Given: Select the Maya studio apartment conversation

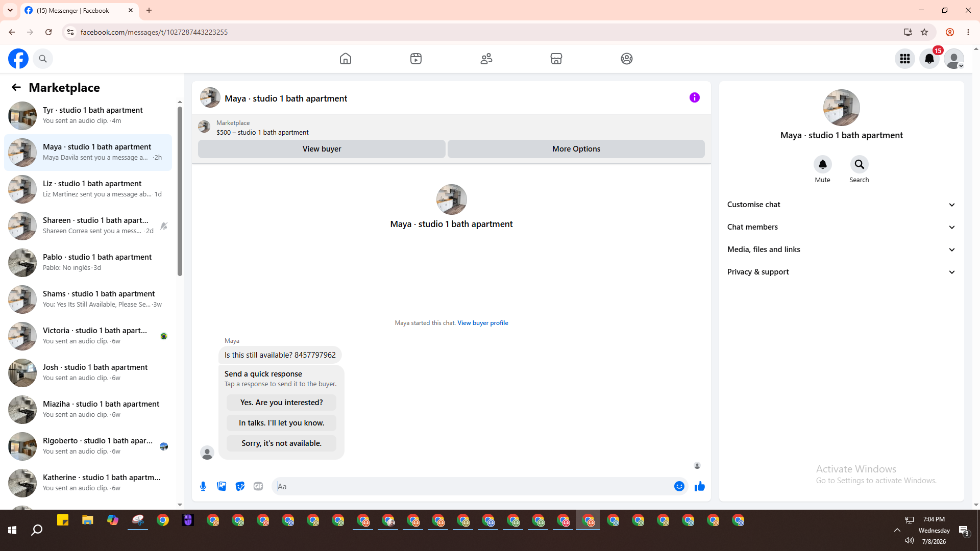Looking at the screenshot, I should (x=88, y=153).
